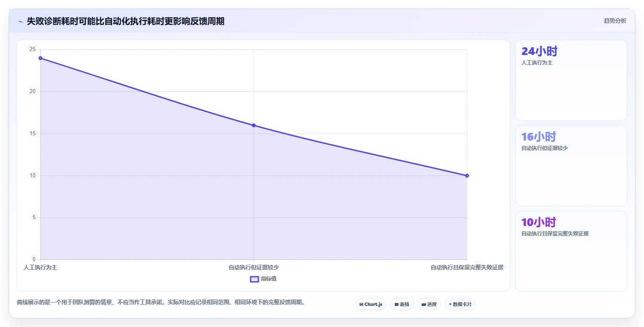Click the y-axis label 0

[34, 260]
